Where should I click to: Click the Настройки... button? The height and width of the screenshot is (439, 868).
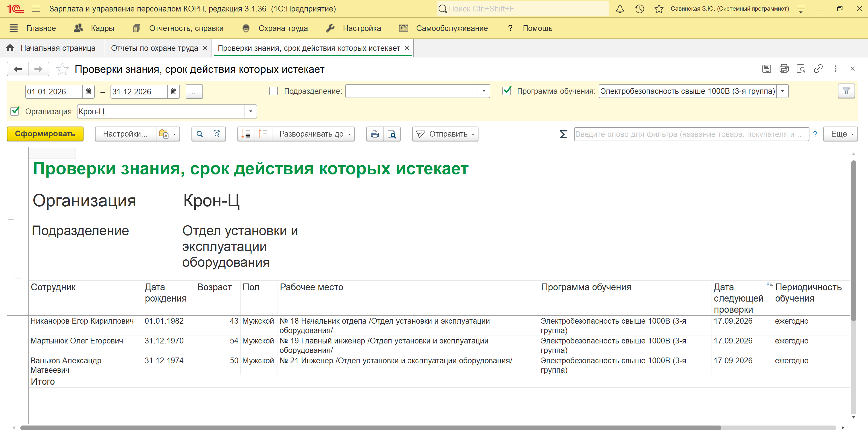(125, 134)
